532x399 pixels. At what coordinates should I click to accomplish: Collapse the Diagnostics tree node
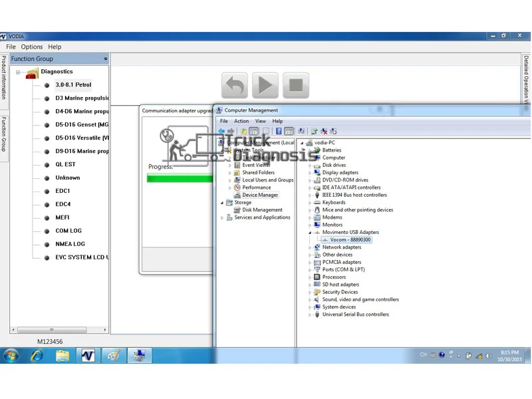[x=18, y=72]
